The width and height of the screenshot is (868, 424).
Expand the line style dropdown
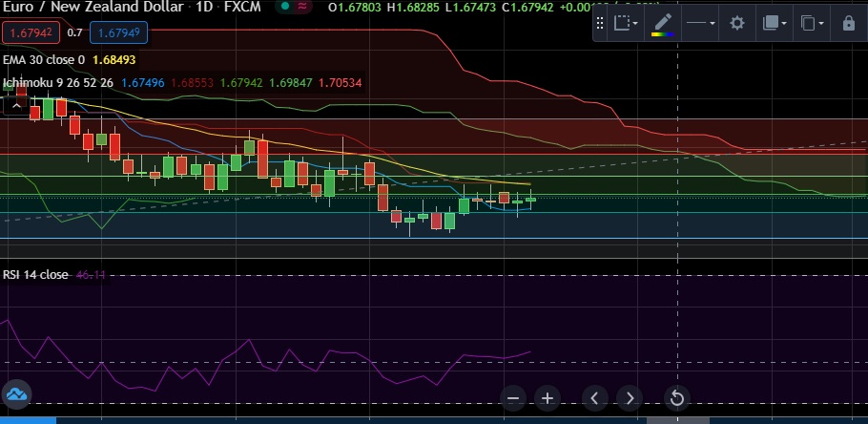click(701, 23)
